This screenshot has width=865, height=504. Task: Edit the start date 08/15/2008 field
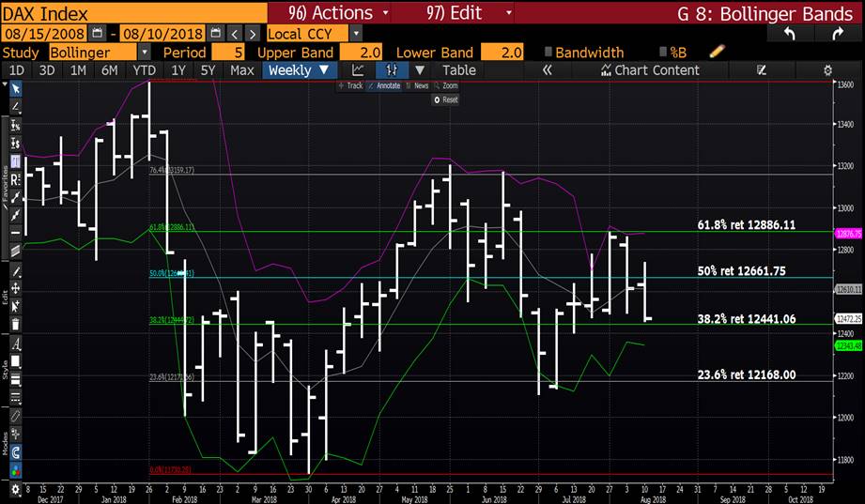pyautogui.click(x=44, y=34)
